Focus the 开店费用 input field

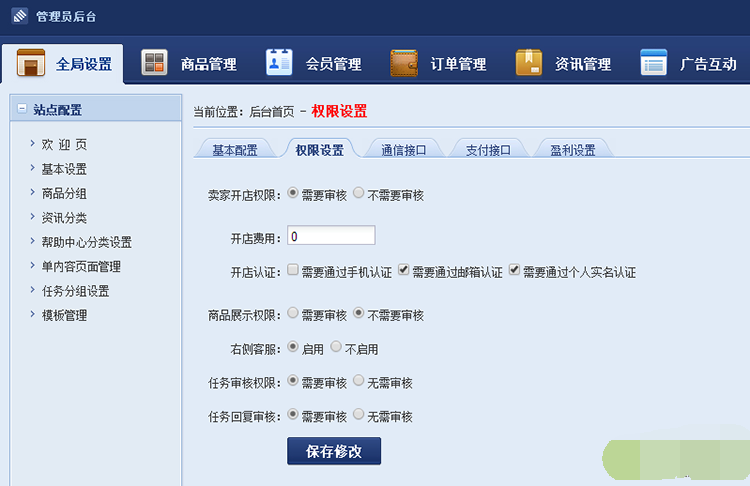pos(331,235)
